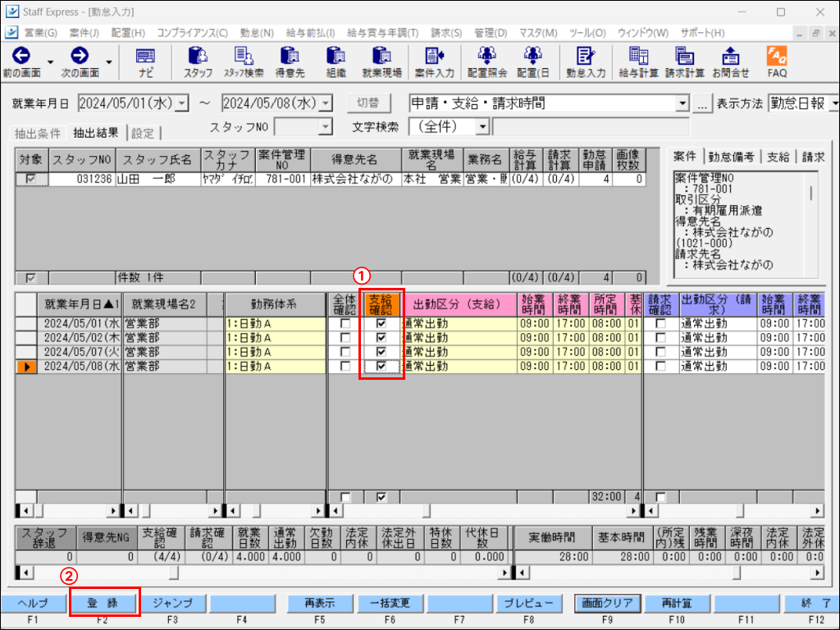Viewport: 840px width, 630px height.
Task: Click the ジャンプ F3 button
Action: [x=172, y=603]
